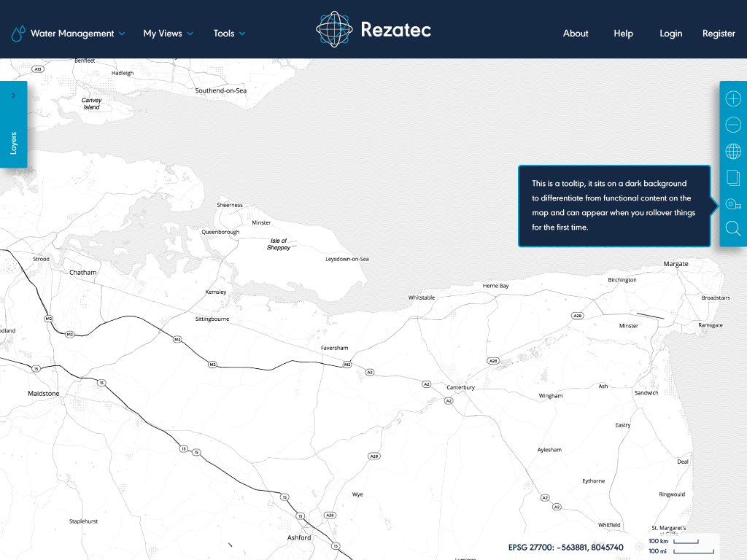Viewport: 747px width, 560px height.
Task: Click the Wingham map label
Action: coord(551,396)
